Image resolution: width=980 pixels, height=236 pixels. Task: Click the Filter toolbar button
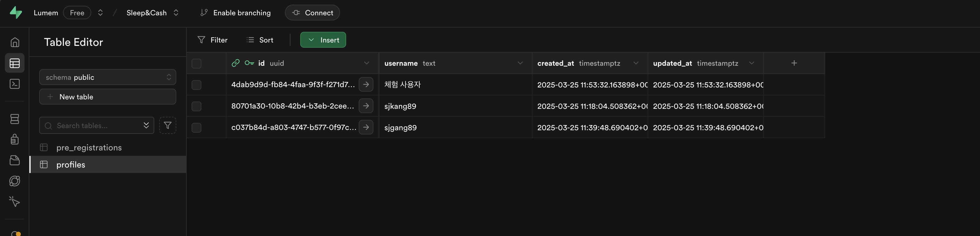click(213, 40)
